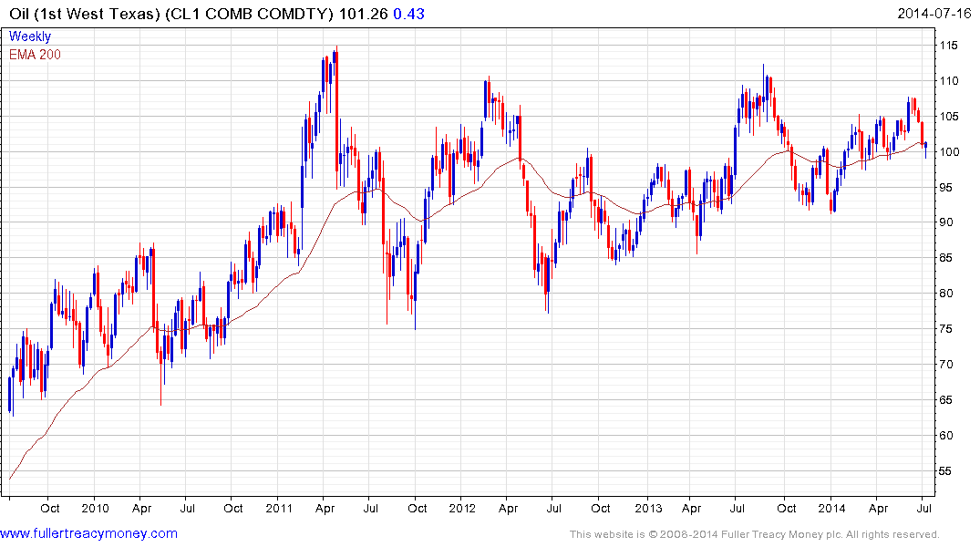The height and width of the screenshot is (547, 980).
Task: Click the 90 price axis label
Action: point(946,222)
